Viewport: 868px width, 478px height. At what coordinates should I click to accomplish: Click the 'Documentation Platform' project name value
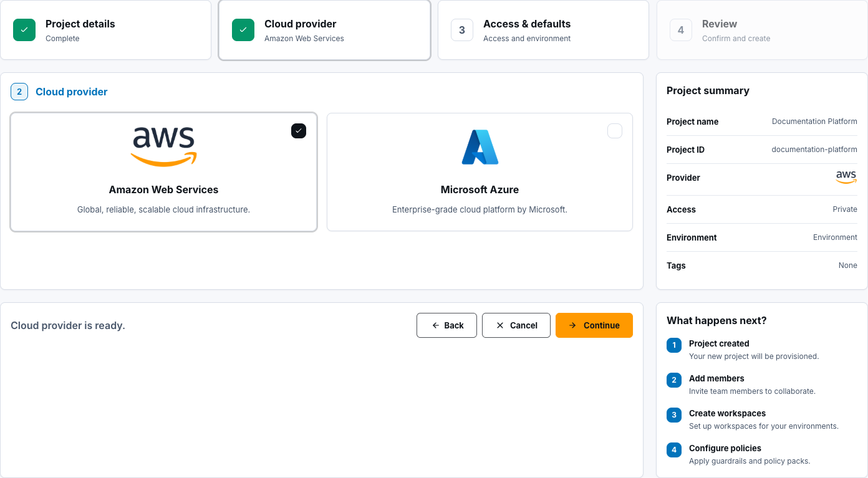point(814,122)
